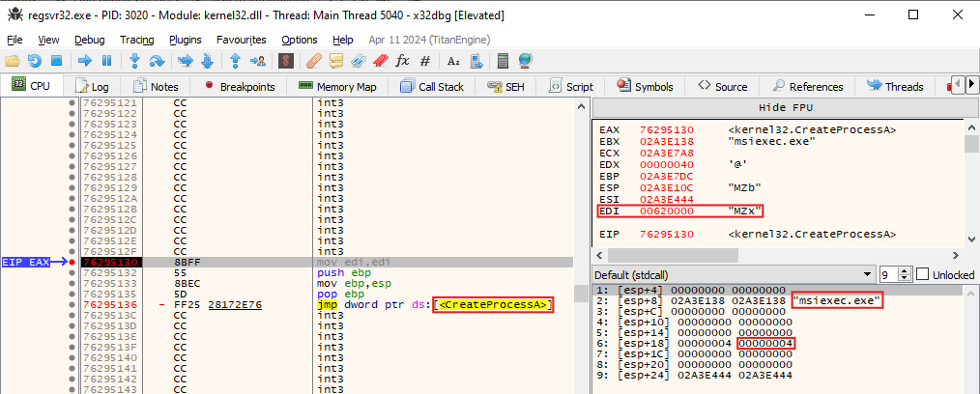The height and width of the screenshot is (394, 980).
Task: Run the program with the arrow icon
Action: pyautogui.click(x=85, y=61)
